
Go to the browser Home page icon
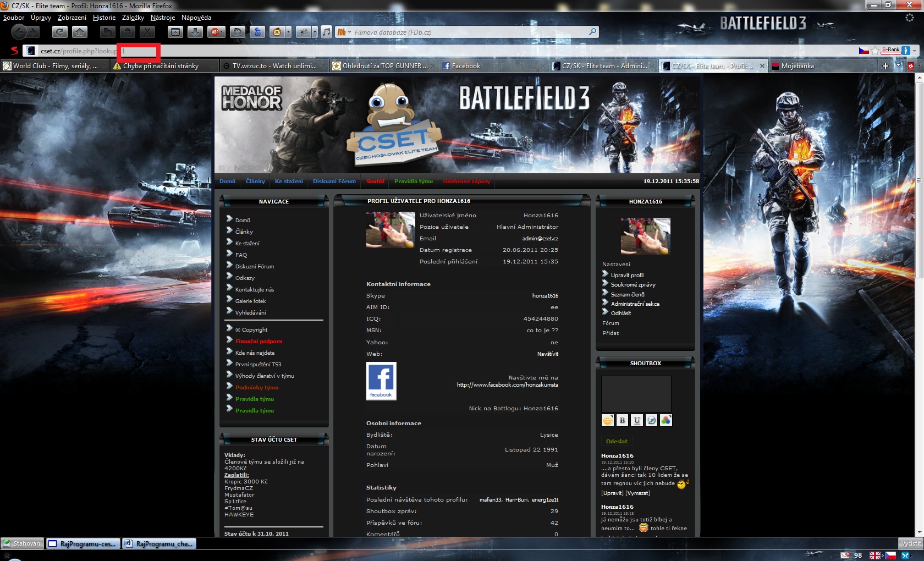point(80,32)
